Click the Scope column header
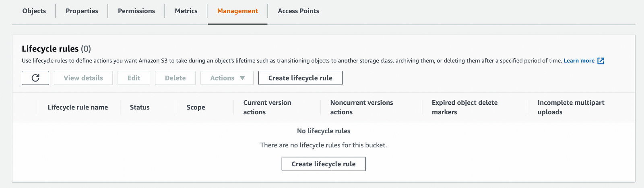This screenshot has height=188, width=644. (x=196, y=107)
